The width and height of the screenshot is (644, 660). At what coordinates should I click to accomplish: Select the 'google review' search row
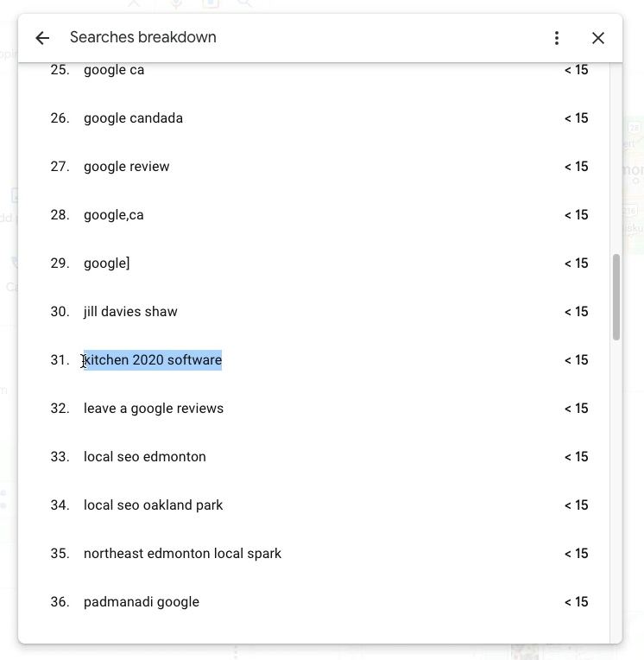(127, 167)
